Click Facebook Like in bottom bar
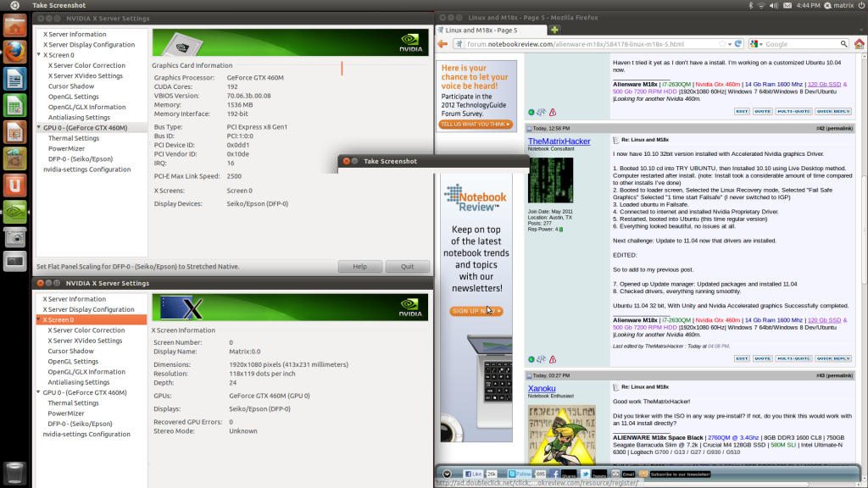Viewport: 868px width, 488px height. pos(474,474)
